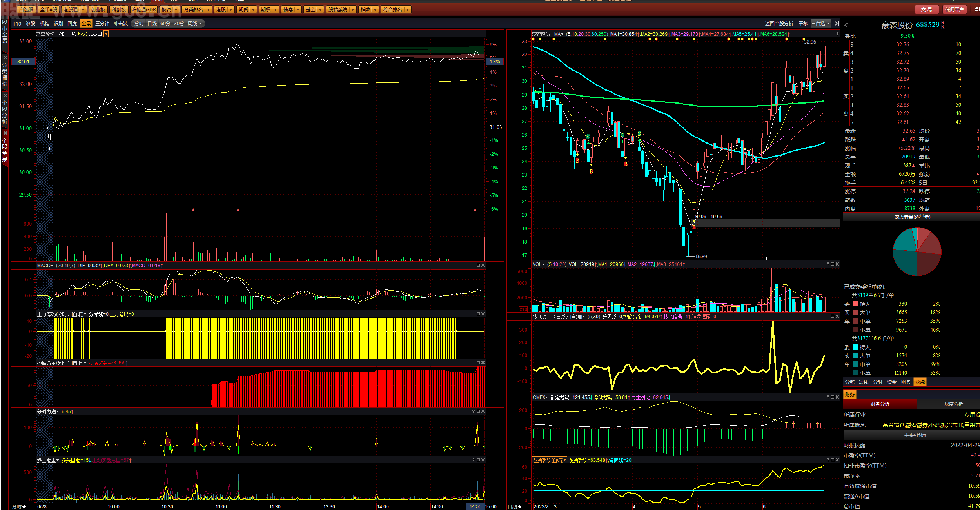Screen dimensions: 980x510
Task: Open the 全部A股 list
Action: click(49, 9)
